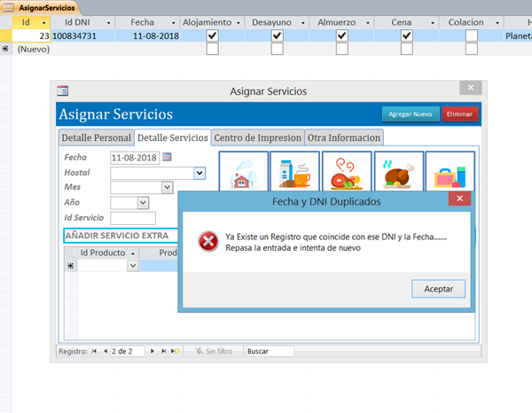532x413 pixels.
Task: Select the new row selector asterisk in table
Action: pos(5,49)
